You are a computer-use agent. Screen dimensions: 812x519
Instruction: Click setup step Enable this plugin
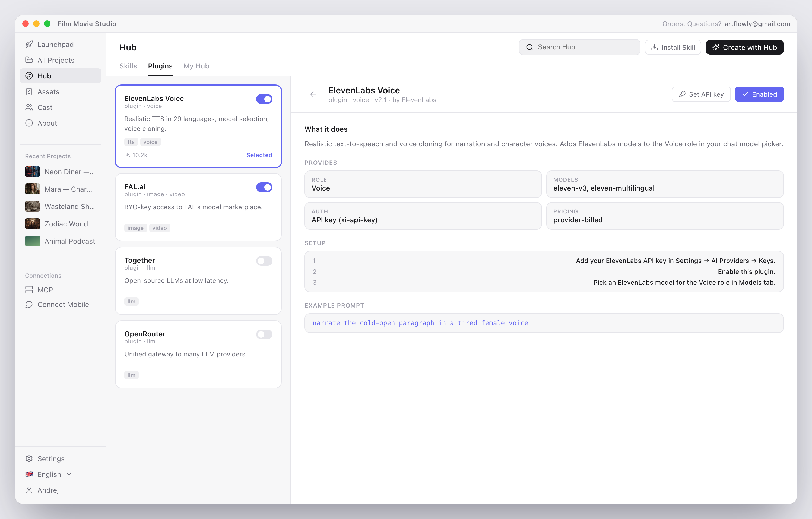(746, 271)
